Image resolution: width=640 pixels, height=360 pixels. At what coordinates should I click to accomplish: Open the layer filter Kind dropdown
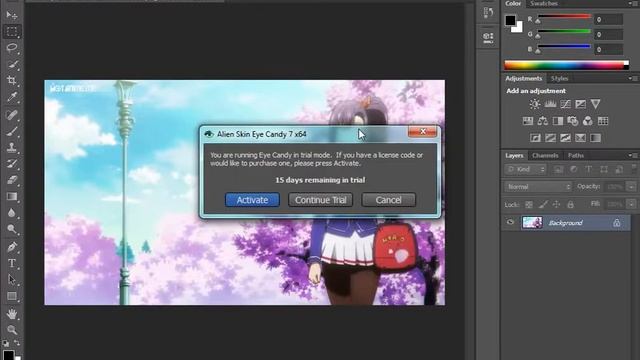tap(526, 169)
